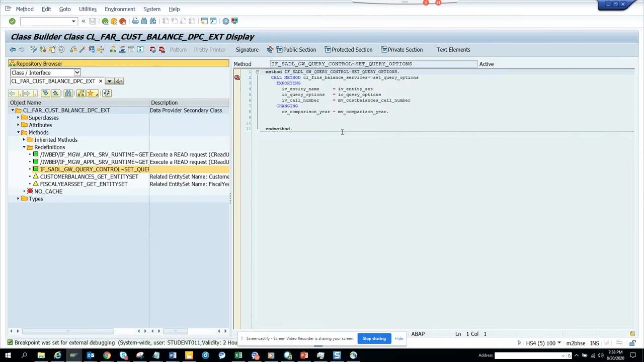Click the Cancel (red) toolbar icon
The width and height of the screenshot is (644, 362).
122,21
